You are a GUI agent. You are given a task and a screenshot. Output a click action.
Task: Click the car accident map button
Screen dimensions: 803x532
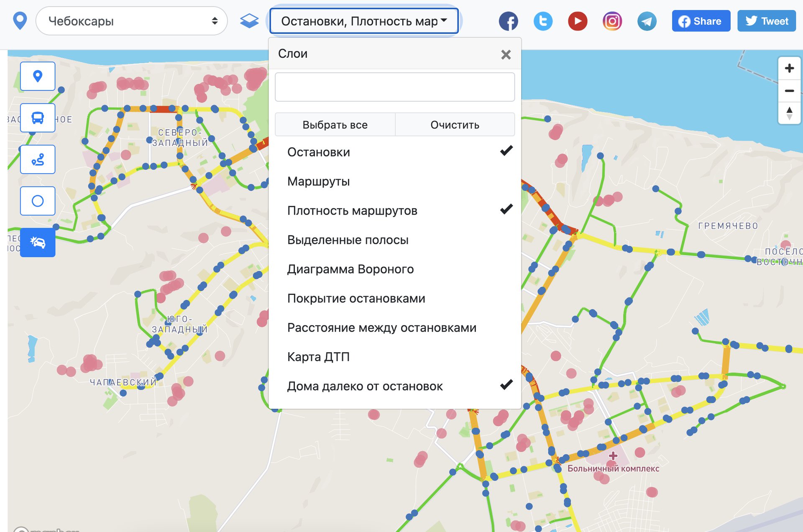click(38, 243)
